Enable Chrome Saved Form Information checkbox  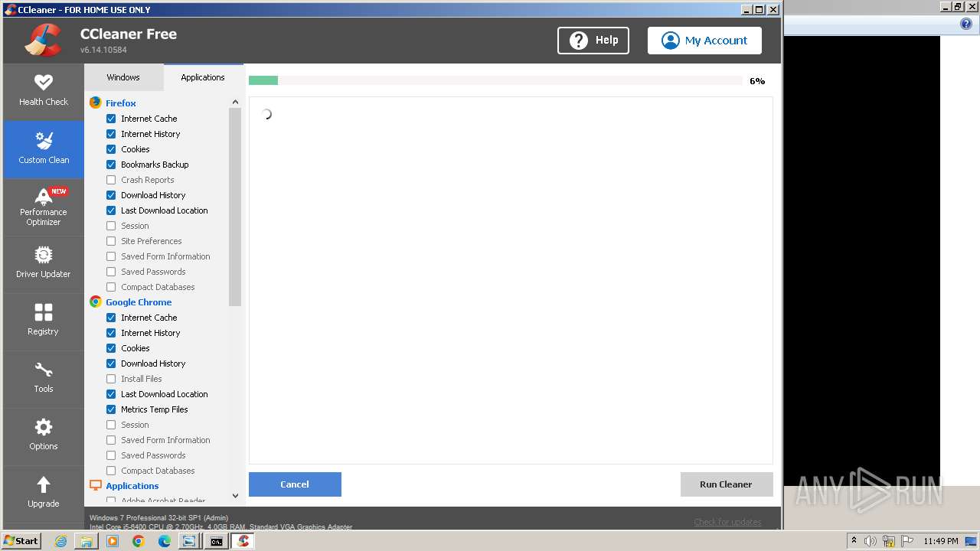pos(111,440)
